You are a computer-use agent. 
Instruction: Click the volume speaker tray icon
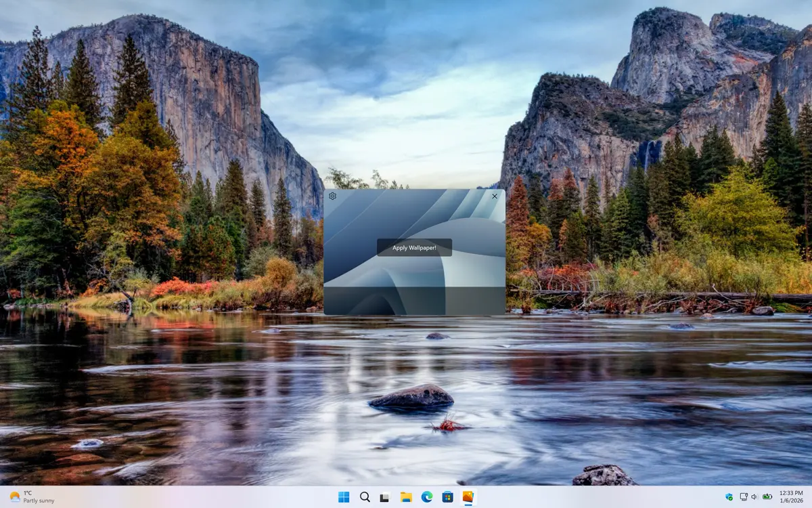coord(754,497)
